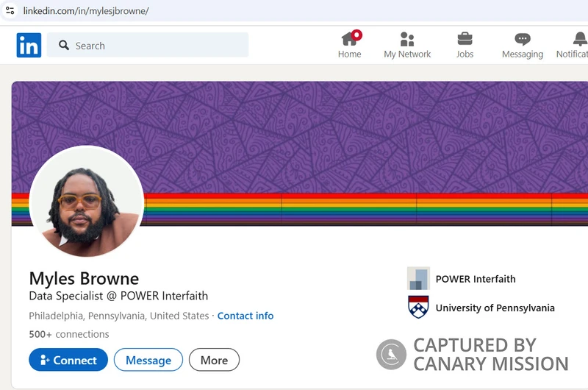The height and width of the screenshot is (390, 588).
Task: Open Messaging in top navigation
Action: pyautogui.click(x=523, y=45)
